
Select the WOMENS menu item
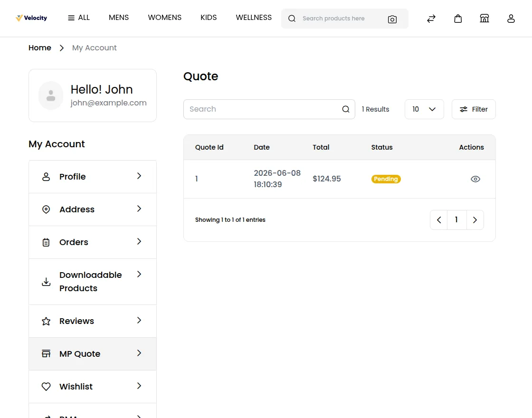164,18
